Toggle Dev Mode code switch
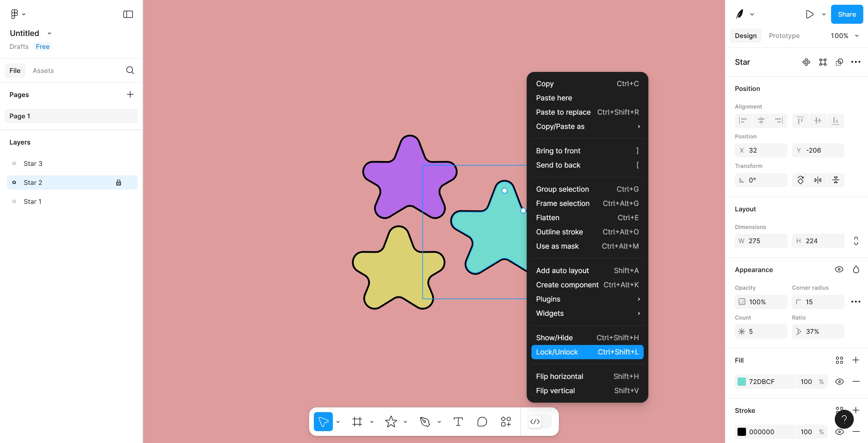 pyautogui.click(x=540, y=422)
